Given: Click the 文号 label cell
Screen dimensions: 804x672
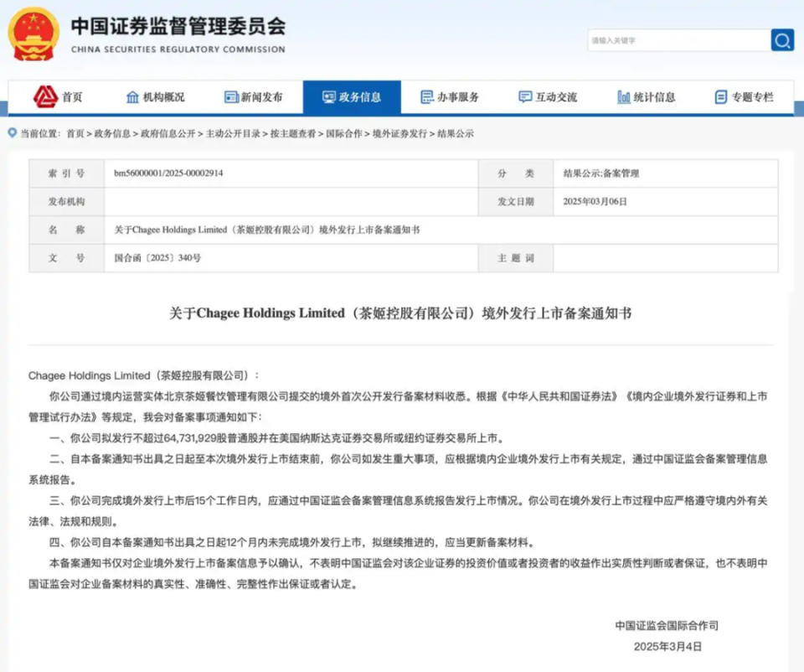Looking at the screenshot, I should point(67,258).
